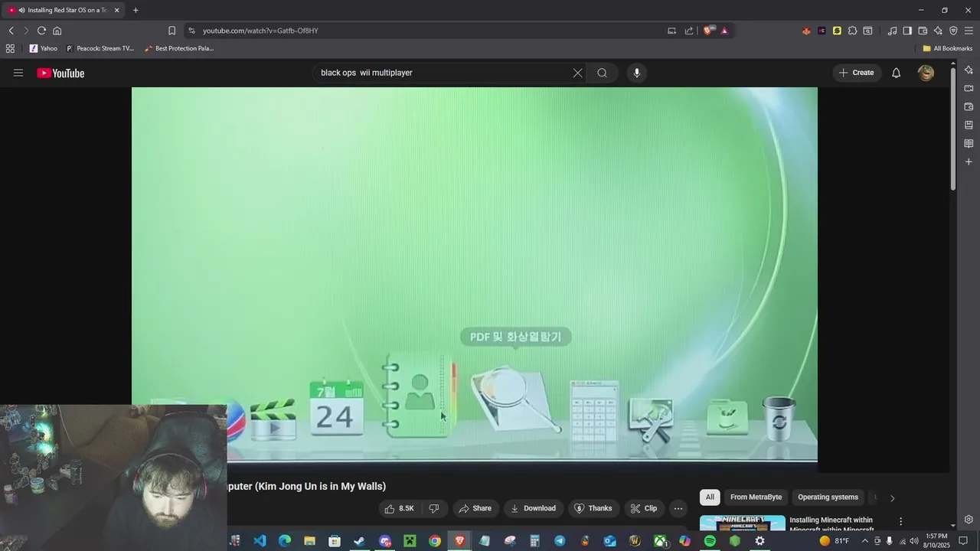Launch Steam from the taskbar
This screenshot has width=980, height=551.
click(x=359, y=541)
